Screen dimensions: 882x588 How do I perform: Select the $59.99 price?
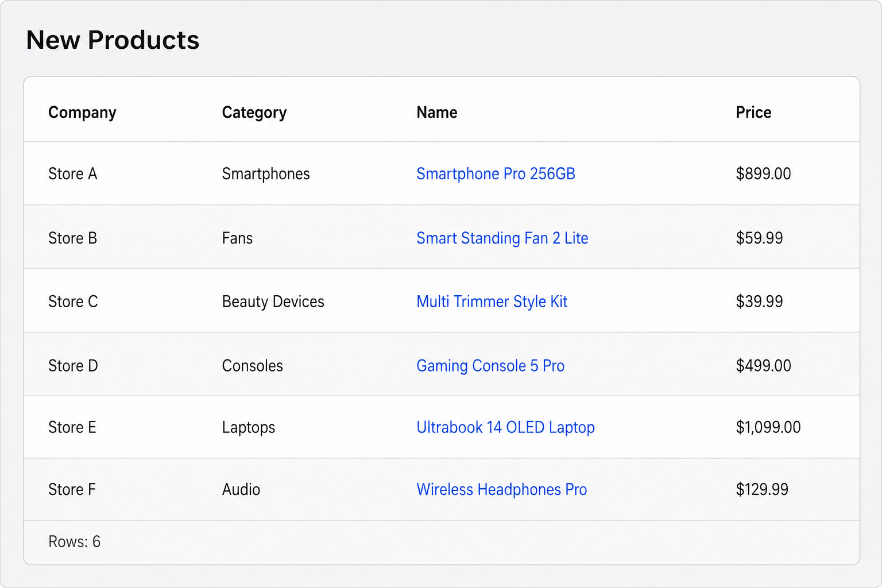click(759, 238)
